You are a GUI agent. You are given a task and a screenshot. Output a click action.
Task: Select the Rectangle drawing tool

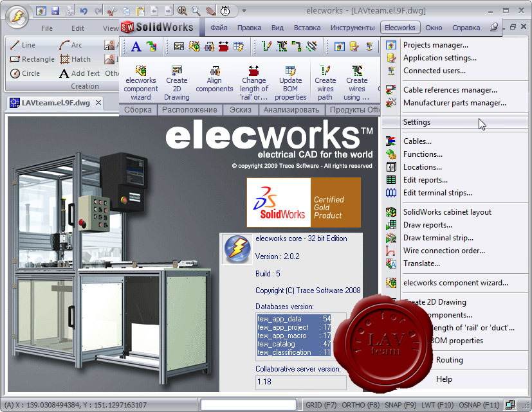coord(32,59)
